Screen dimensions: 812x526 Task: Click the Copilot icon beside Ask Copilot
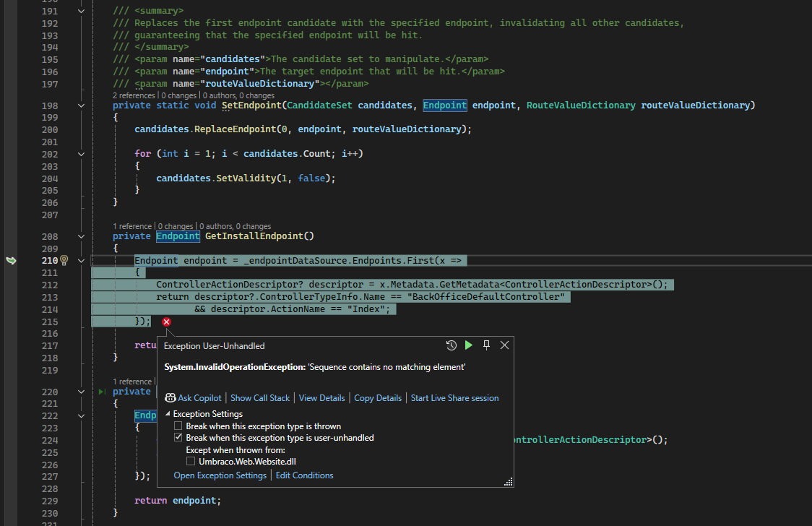170,397
